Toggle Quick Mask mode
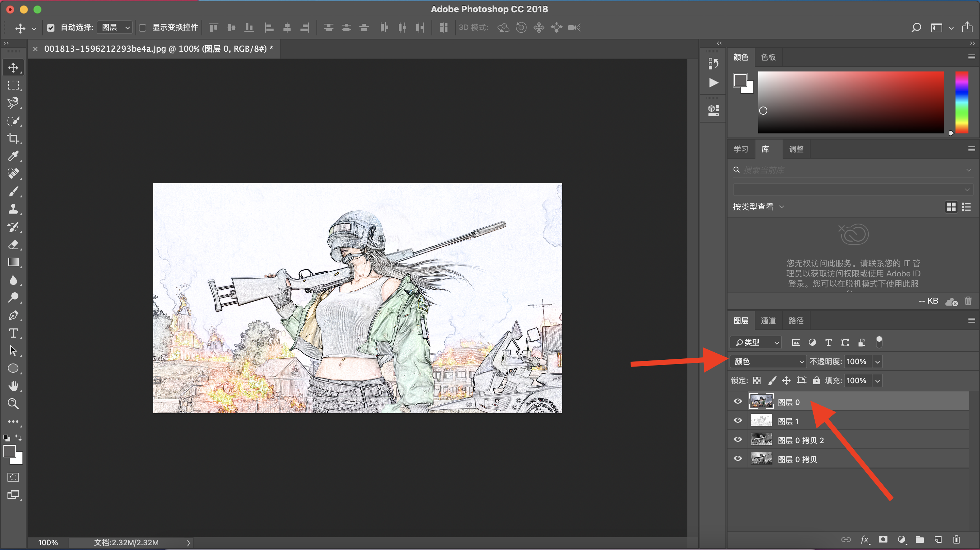 point(13,477)
